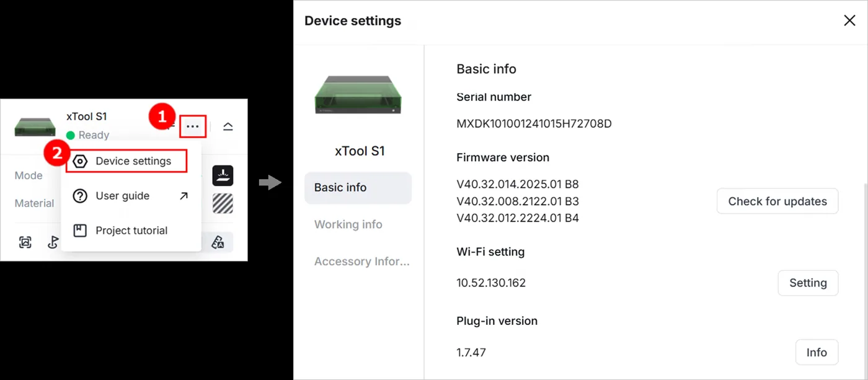Open the three-dot more options menu
868x380 pixels.
(193, 126)
